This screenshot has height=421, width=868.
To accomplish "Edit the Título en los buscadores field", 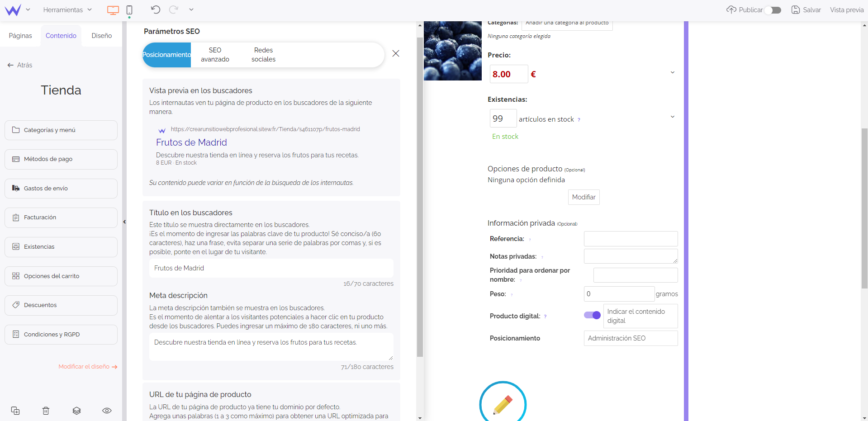I will (271, 268).
